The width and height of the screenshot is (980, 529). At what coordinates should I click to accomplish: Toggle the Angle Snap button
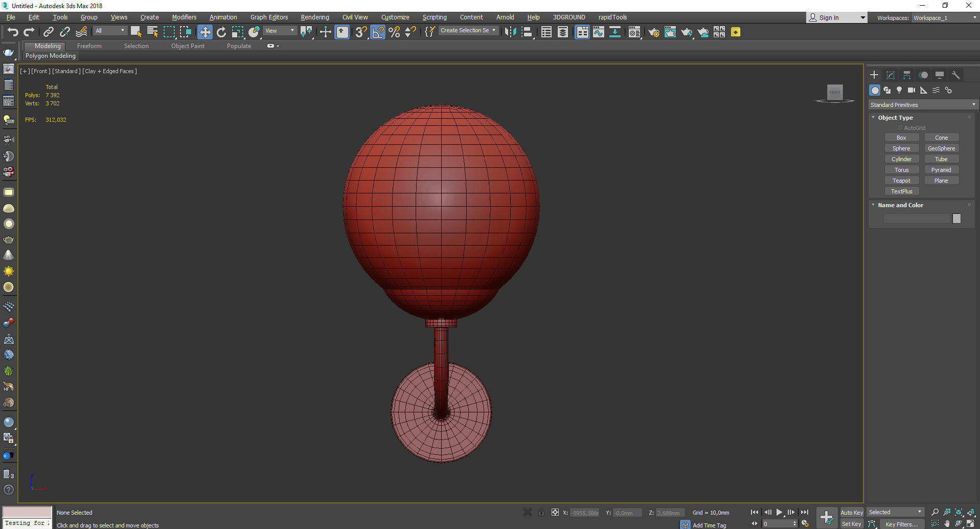pos(378,32)
